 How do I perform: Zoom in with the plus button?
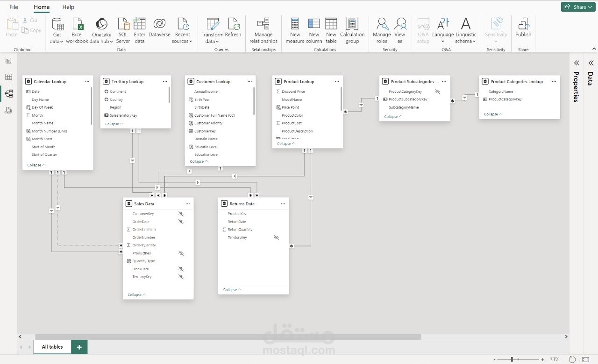pyautogui.click(x=542, y=359)
